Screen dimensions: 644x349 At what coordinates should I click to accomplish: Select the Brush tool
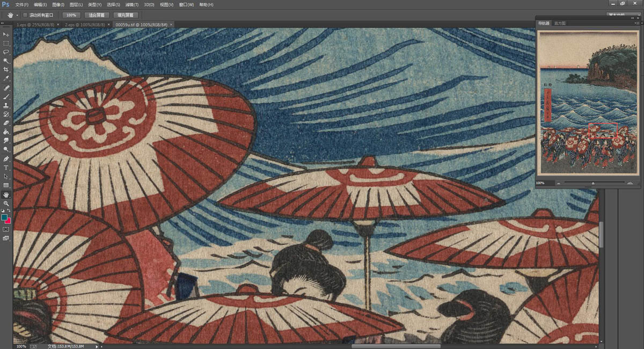6,97
